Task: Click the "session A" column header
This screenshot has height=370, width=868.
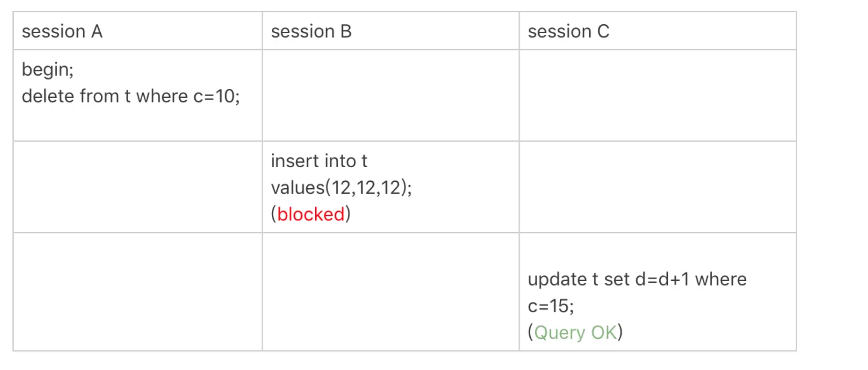Action: (x=62, y=31)
